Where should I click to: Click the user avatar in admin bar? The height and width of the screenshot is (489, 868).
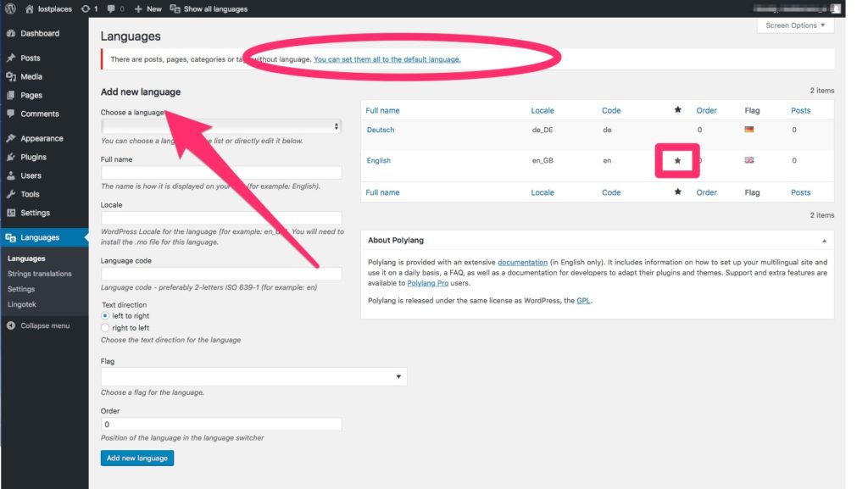836,8
